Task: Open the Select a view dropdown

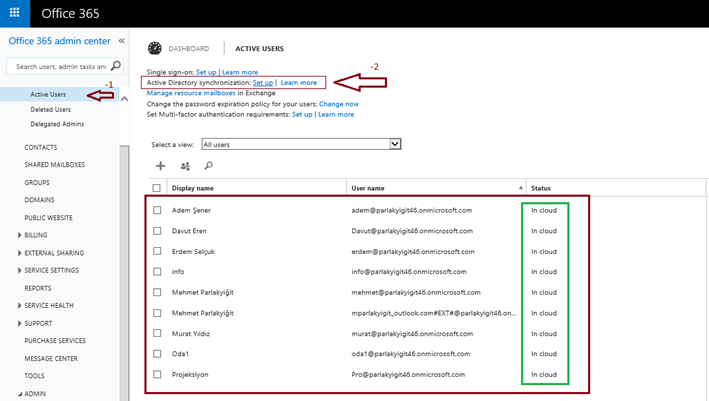Action: [395, 144]
